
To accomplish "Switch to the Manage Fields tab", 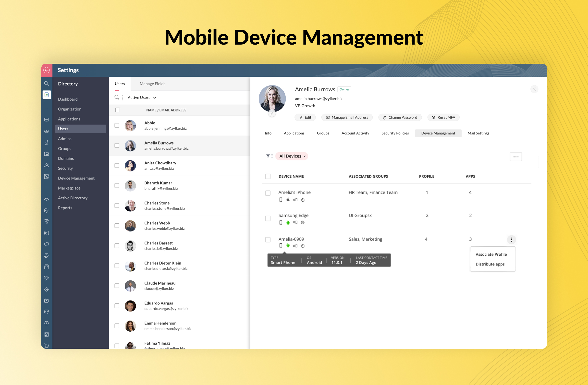I will [152, 84].
